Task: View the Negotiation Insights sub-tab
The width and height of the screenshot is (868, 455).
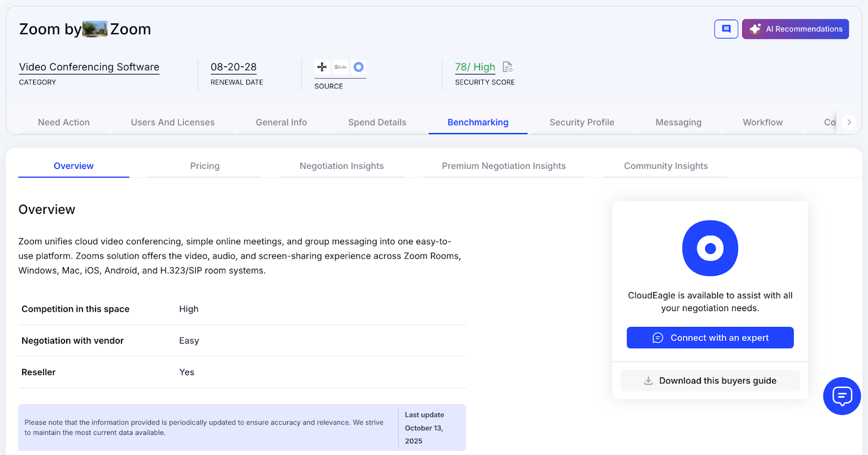Action: tap(342, 166)
